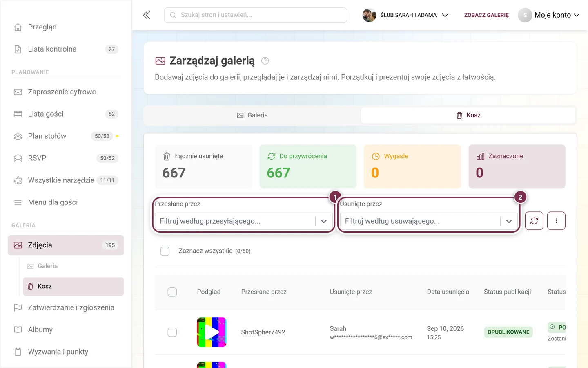Click the chart icon in Zaznaczone card
The height and width of the screenshot is (368, 588).
480,156
